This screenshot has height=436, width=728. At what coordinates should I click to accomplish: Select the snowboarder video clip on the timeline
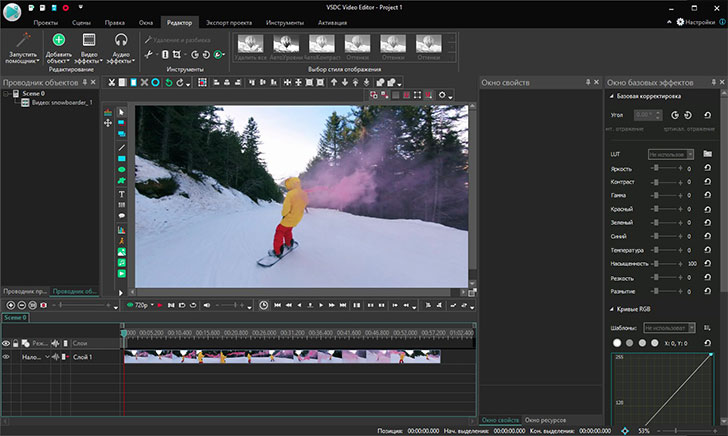click(x=282, y=357)
